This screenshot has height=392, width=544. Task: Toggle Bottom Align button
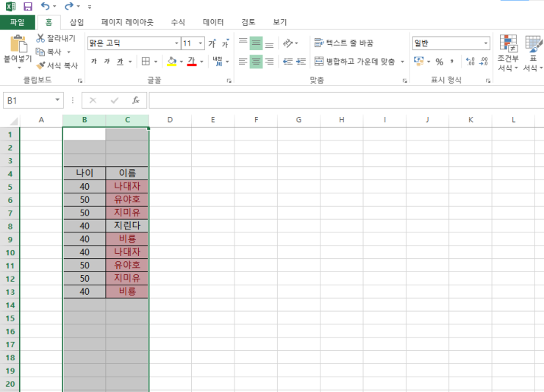click(x=269, y=43)
